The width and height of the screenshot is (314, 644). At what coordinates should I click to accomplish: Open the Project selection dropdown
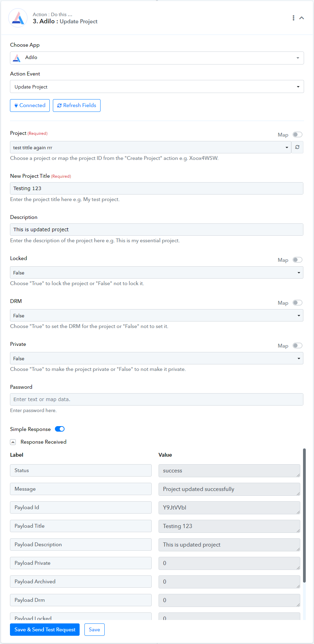[151, 147]
